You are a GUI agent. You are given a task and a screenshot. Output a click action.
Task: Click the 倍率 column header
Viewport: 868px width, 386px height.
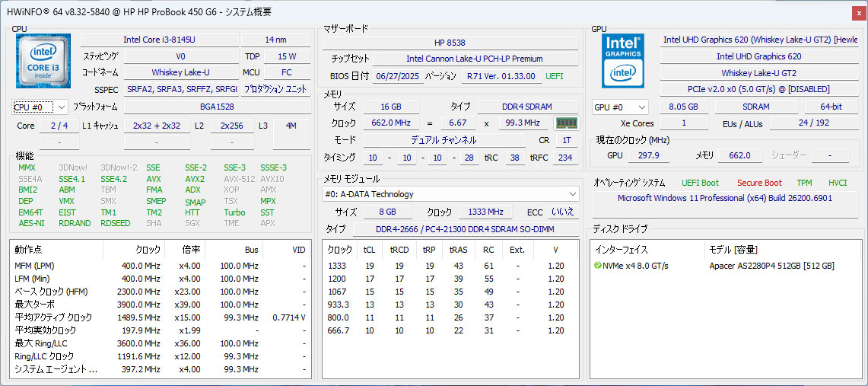(191, 250)
